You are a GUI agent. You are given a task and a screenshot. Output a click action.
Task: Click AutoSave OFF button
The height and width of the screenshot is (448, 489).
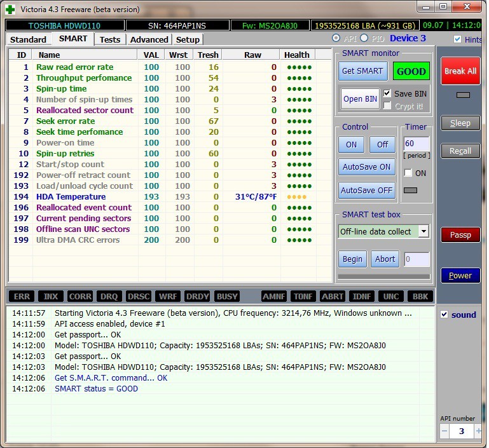click(366, 191)
